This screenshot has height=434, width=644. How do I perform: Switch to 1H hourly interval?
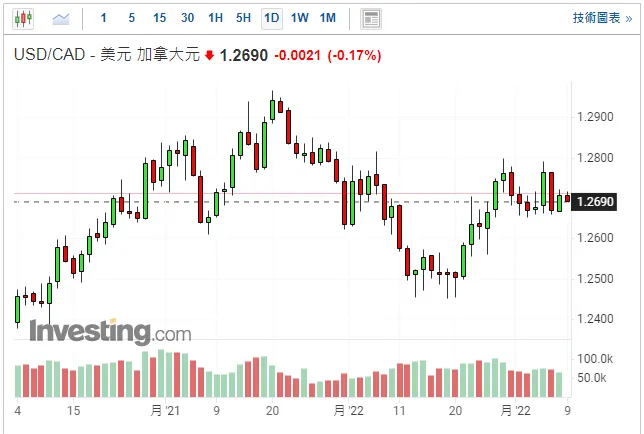215,18
